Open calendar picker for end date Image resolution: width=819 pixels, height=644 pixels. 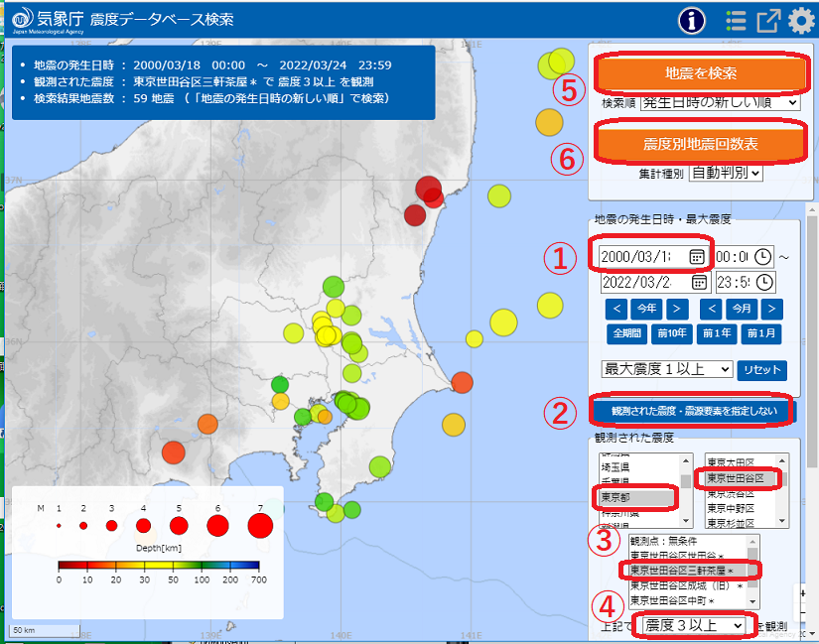[697, 283]
